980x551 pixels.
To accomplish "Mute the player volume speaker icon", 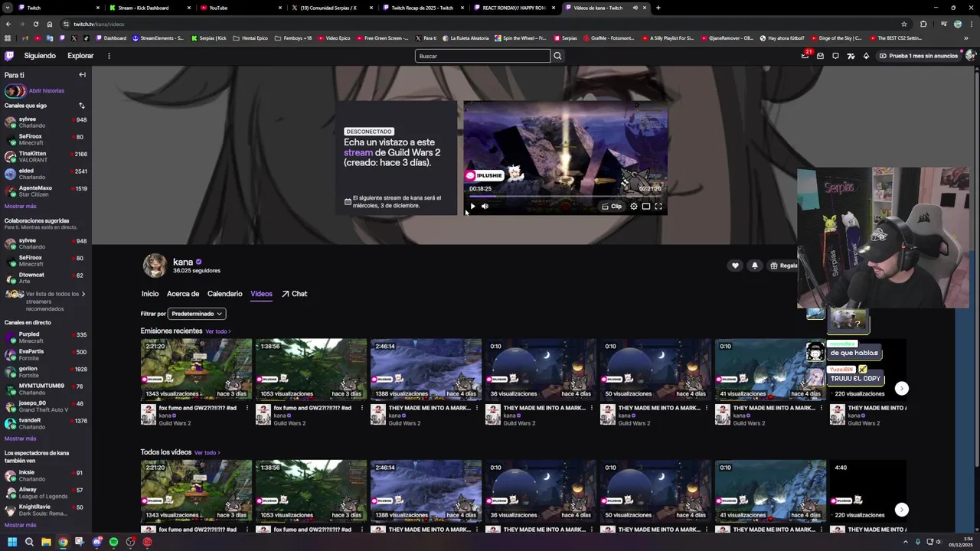I will 485,206.
